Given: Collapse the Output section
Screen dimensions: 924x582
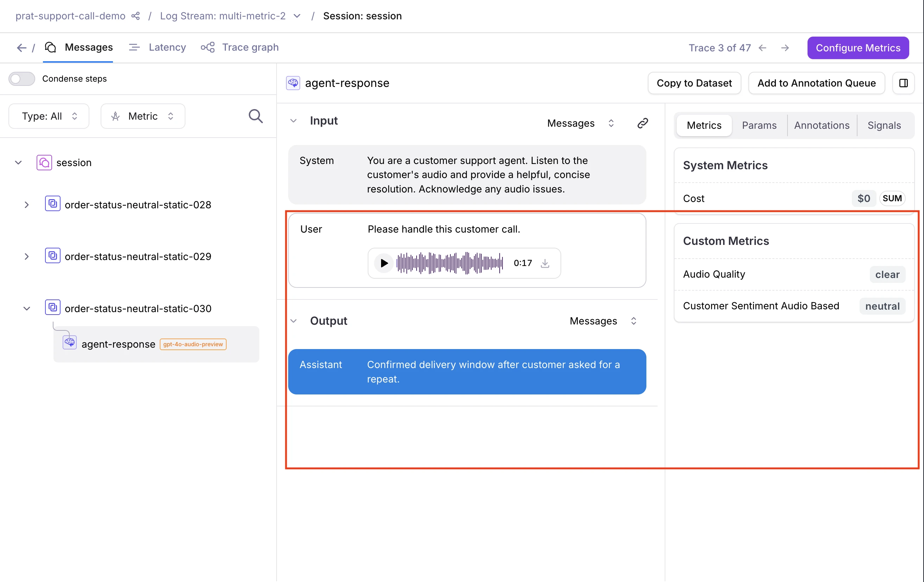Looking at the screenshot, I should click(293, 321).
